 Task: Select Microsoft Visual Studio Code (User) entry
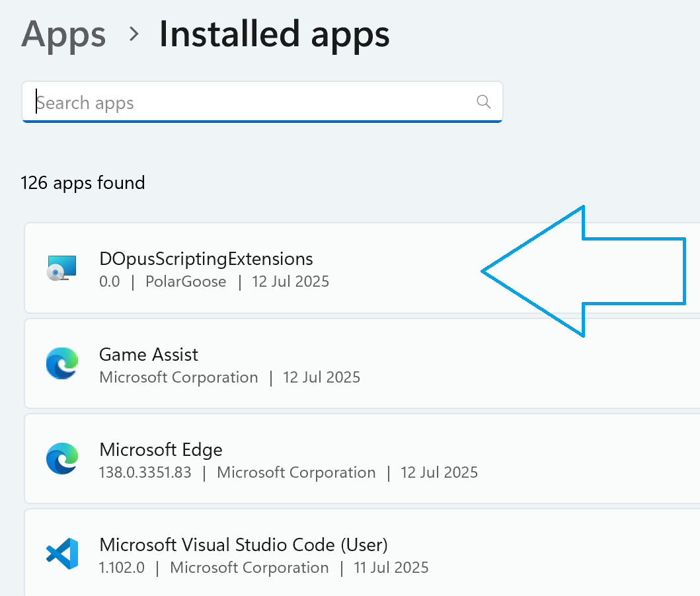[x=243, y=544]
